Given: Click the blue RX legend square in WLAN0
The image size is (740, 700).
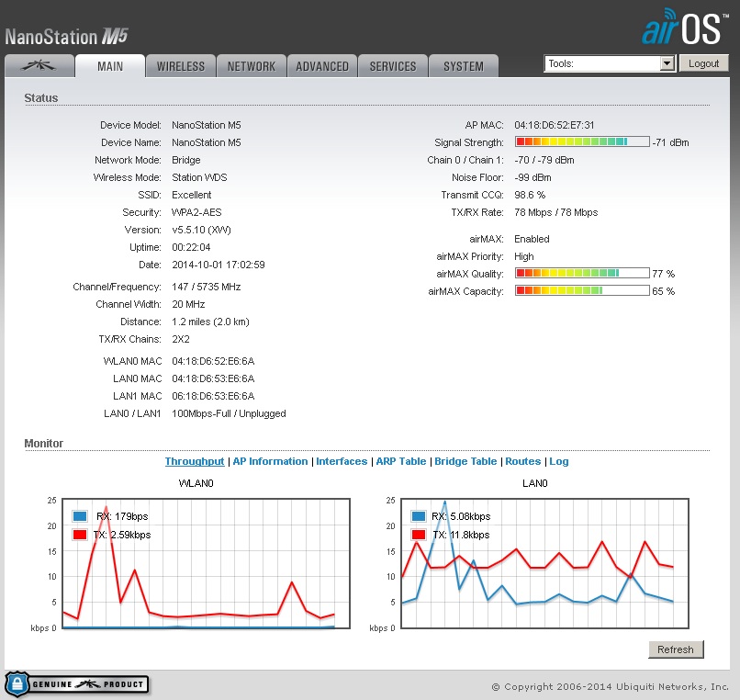Looking at the screenshot, I should click(80, 516).
